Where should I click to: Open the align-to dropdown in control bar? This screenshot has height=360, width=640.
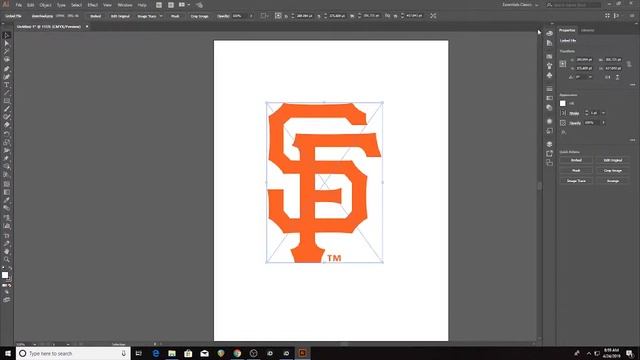point(265,16)
